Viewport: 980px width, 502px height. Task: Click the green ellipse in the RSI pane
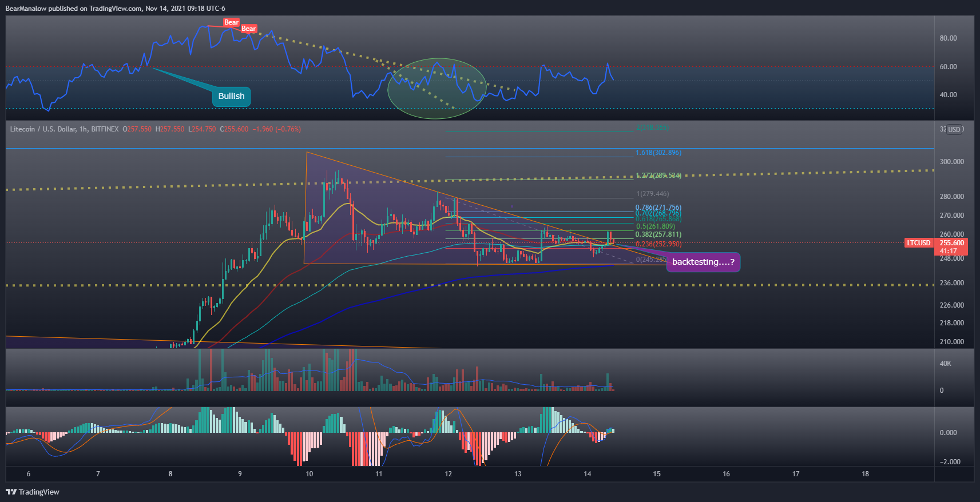click(437, 89)
